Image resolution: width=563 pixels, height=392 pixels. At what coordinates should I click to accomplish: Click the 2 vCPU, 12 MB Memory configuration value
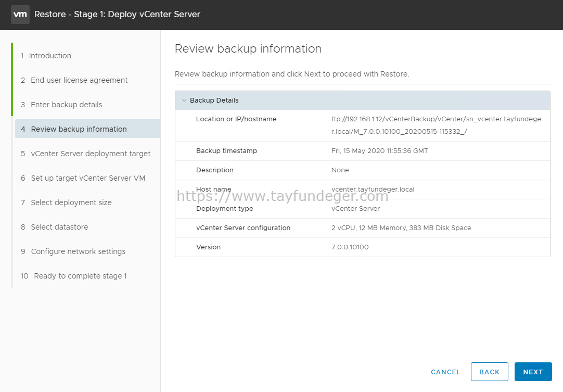tap(401, 228)
